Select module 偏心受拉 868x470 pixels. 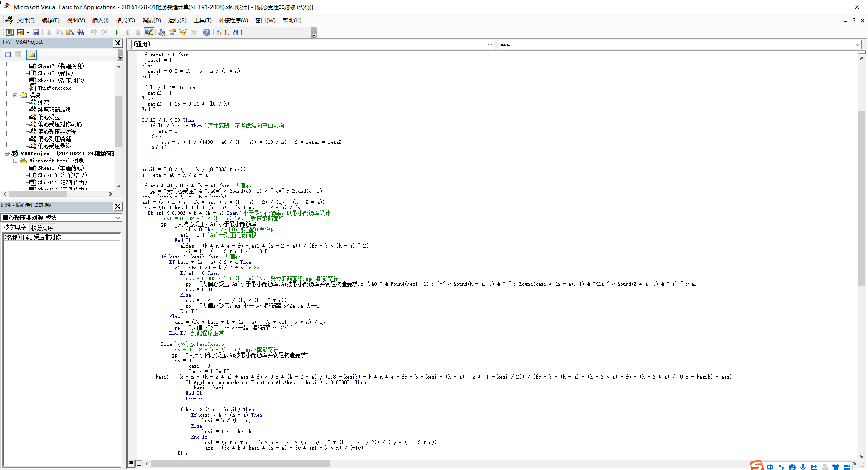49,117
